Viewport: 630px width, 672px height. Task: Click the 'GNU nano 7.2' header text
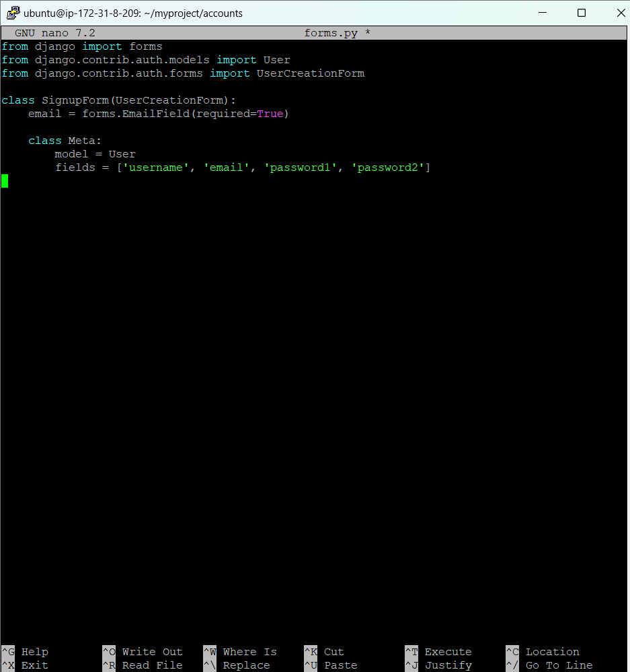(x=55, y=33)
